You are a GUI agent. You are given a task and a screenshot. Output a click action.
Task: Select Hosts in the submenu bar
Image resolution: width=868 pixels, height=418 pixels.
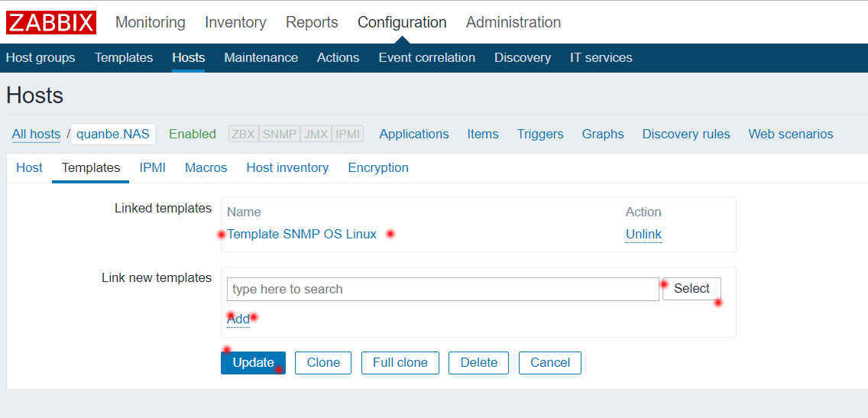tap(188, 57)
